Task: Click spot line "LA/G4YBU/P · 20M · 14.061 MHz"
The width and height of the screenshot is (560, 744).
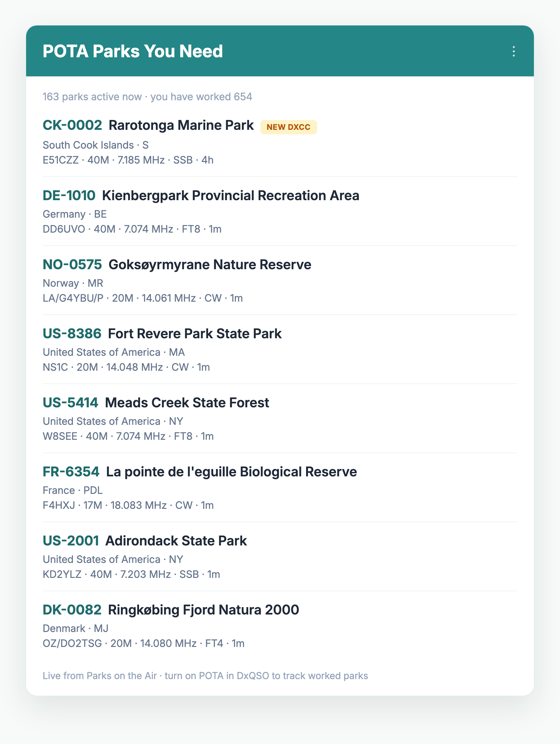Action: [x=143, y=298]
